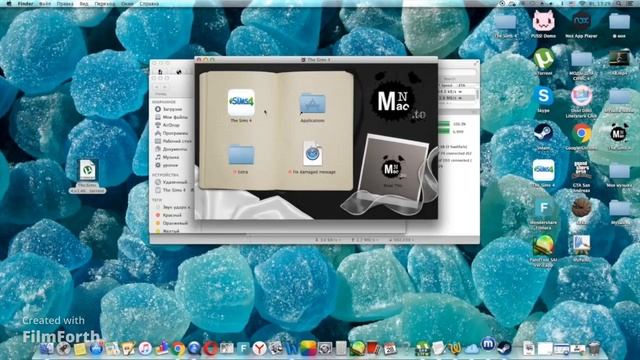Open the Applications folder shortcut in installer
The width and height of the screenshot is (640, 360).
(312, 104)
